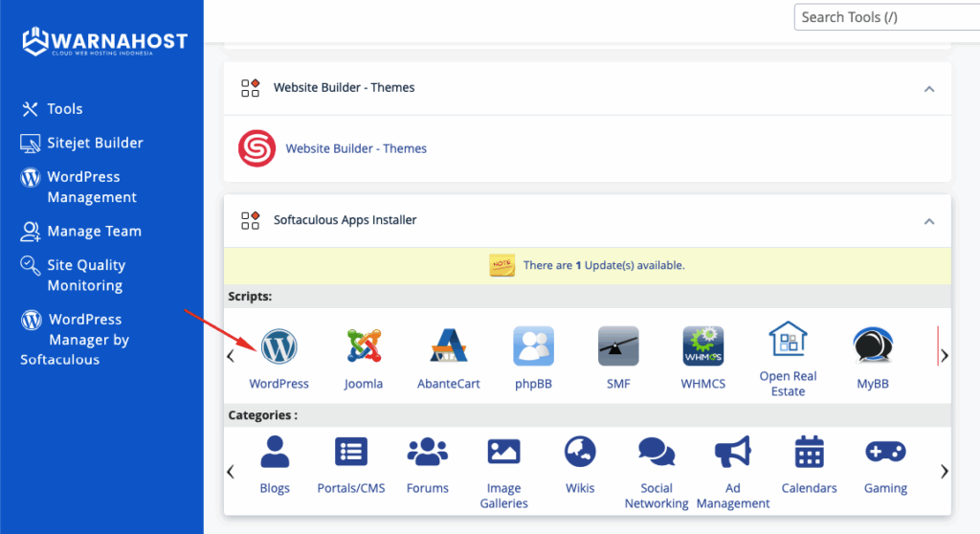
Task: Show previous categories with left arrow
Action: [x=231, y=472]
